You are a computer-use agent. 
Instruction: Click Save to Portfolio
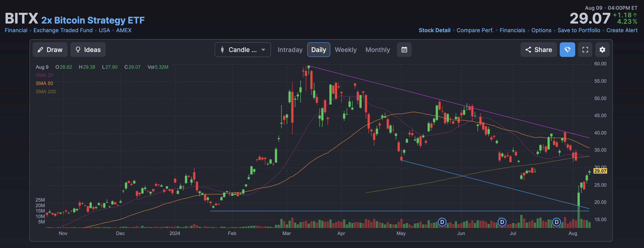579,30
